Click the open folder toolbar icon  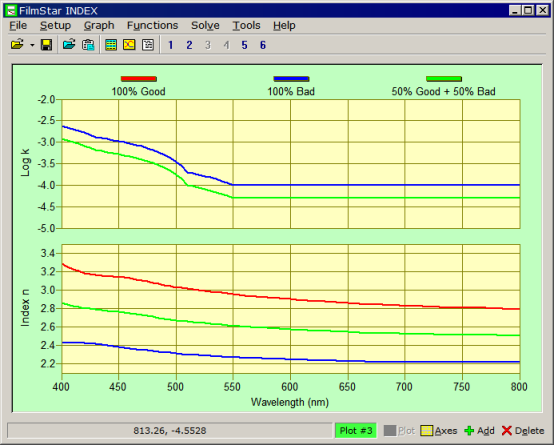point(17,45)
